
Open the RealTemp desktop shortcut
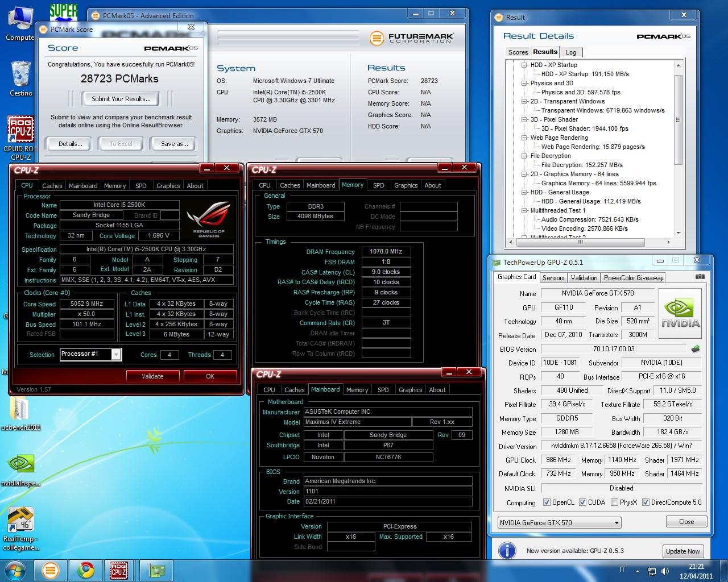20,529
